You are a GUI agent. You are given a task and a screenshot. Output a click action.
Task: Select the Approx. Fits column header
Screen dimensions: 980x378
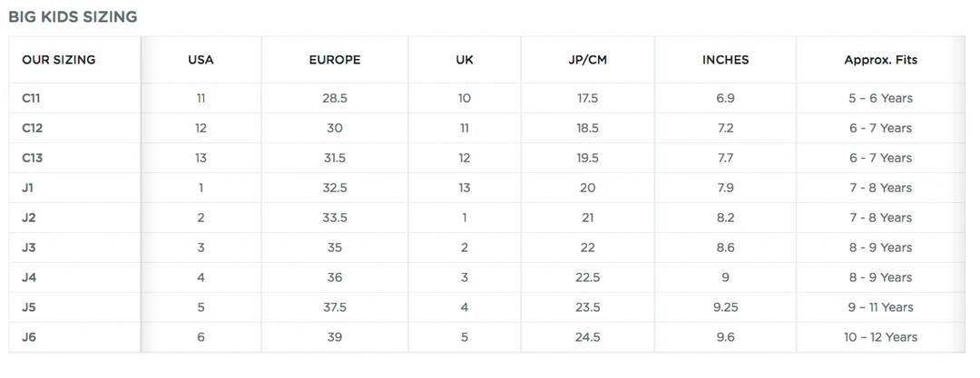[x=880, y=60]
